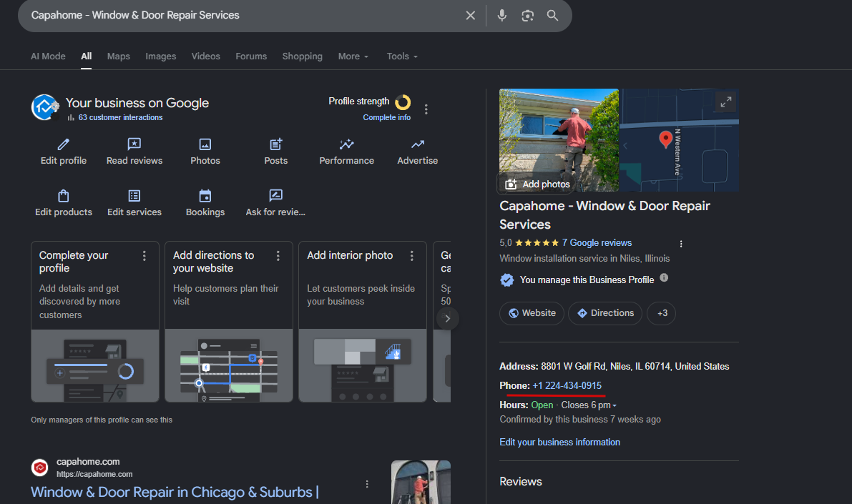Viewport: 852px width, 504px height.
Task: Switch to the Maps tab
Action: click(x=119, y=56)
